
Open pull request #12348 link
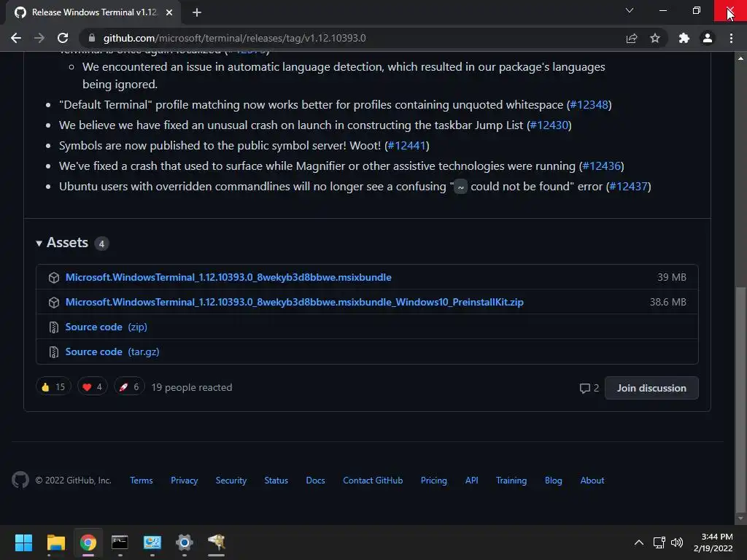(x=589, y=105)
